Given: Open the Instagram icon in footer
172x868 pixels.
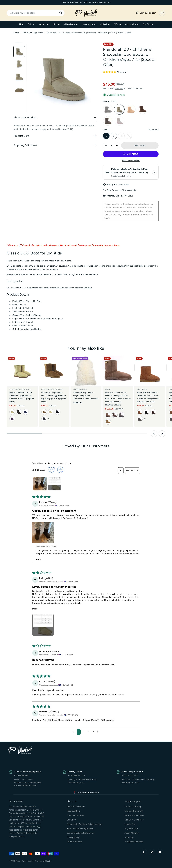Looking at the screenshot, I should click(x=152, y=852).
